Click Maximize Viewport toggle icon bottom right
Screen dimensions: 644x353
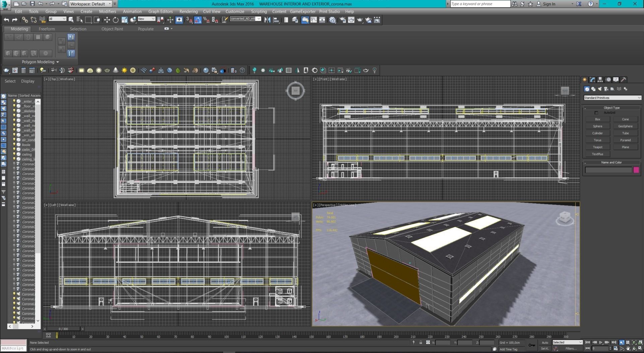point(640,348)
